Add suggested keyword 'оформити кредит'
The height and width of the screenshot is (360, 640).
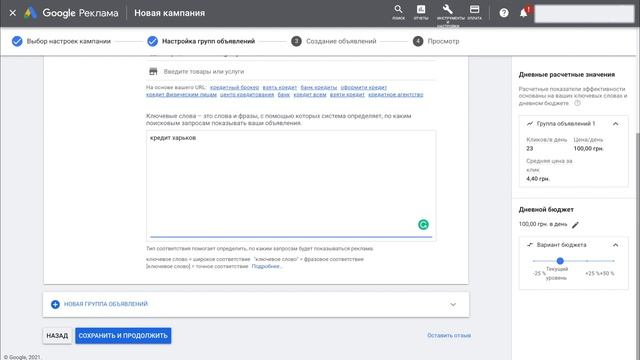point(364,87)
